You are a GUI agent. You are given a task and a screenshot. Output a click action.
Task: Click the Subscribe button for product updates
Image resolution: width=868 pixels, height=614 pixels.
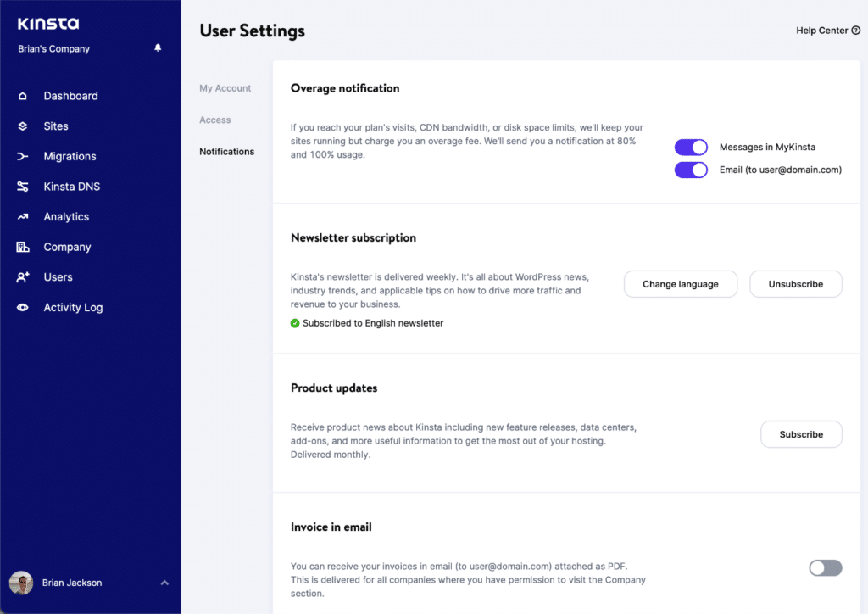pyautogui.click(x=801, y=434)
